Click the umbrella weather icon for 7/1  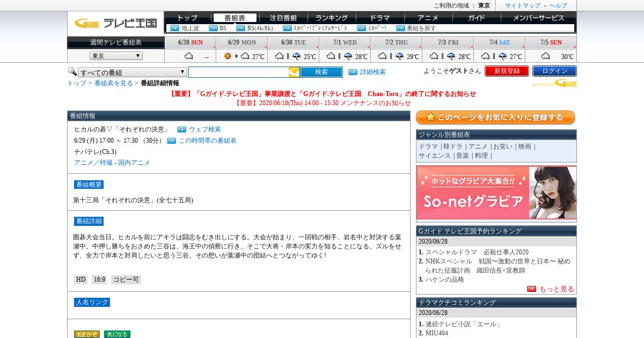pos(348,56)
